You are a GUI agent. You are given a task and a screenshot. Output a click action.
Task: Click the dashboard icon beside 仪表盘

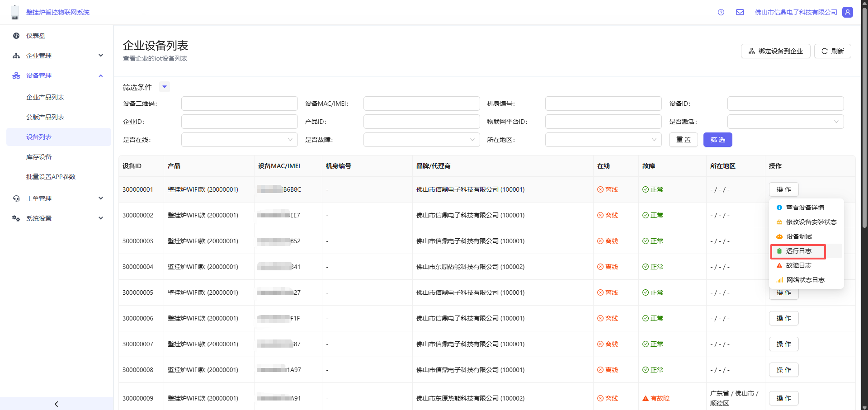pyautogui.click(x=16, y=36)
